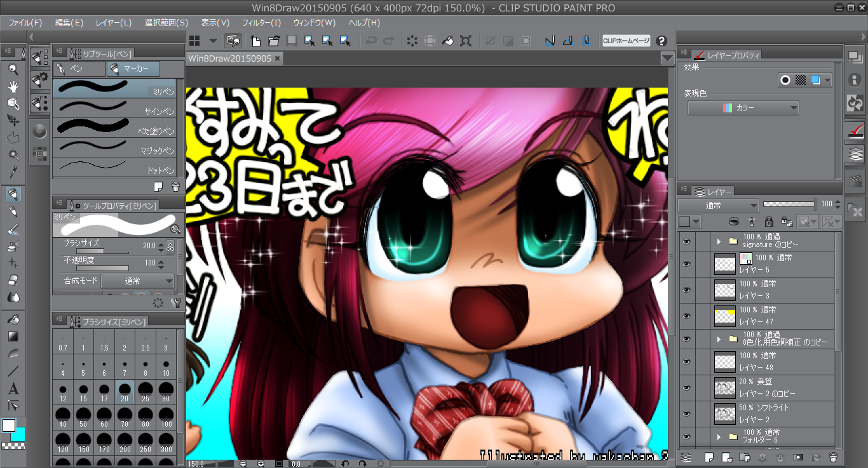
Task: Hide the 50% ソフトライト レイヤー 2
Action: (x=686, y=413)
